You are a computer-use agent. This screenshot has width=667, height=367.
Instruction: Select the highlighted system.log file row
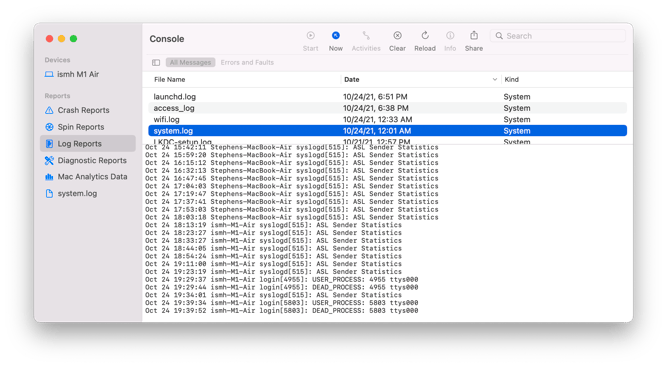[x=388, y=131]
